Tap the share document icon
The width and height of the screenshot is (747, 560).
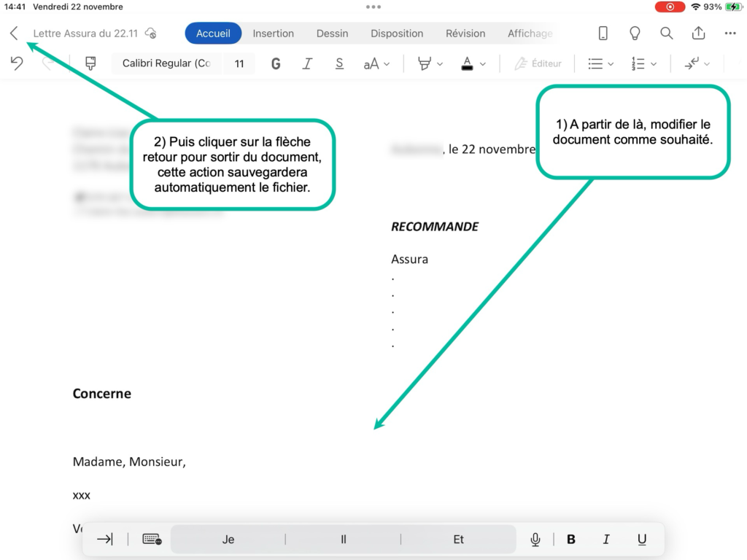click(x=698, y=34)
